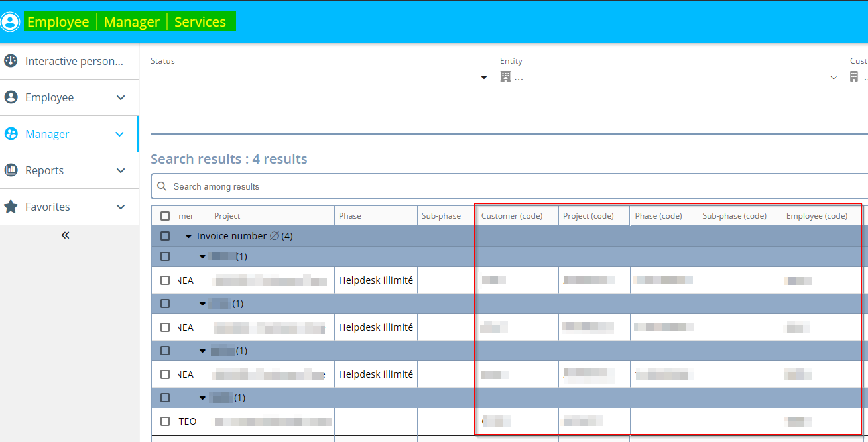Open the Manager top menu item
The width and height of the screenshot is (868, 442).
(131, 22)
